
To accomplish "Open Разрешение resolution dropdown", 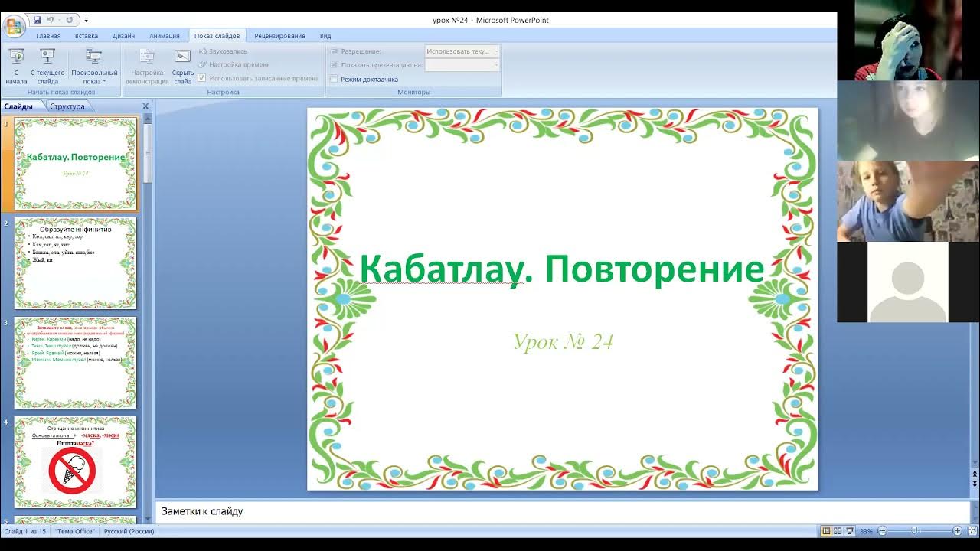I will pyautogui.click(x=462, y=51).
